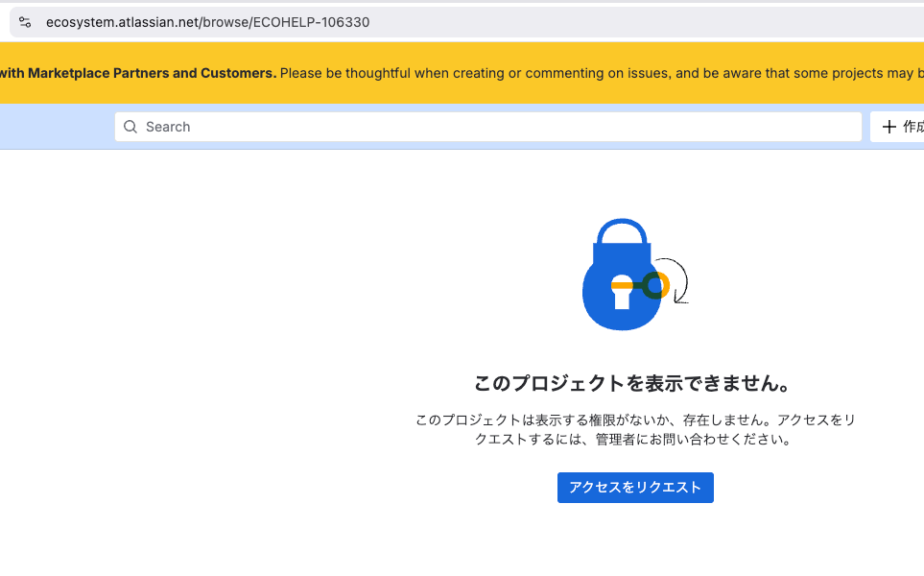The width and height of the screenshot is (924, 576).
Task: Click the permission explanation paragraph
Action: [x=635, y=428]
